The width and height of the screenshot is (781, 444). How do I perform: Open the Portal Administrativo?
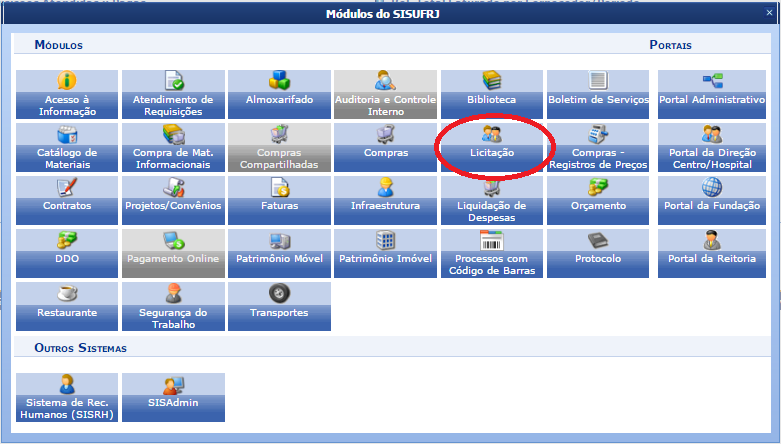pyautogui.click(x=711, y=94)
